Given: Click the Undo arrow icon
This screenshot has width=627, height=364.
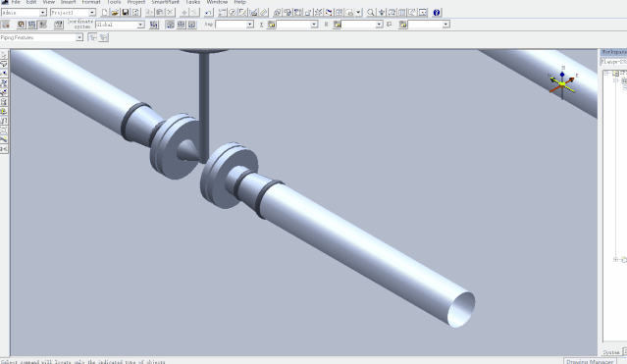Looking at the screenshot, I should 208,13.
